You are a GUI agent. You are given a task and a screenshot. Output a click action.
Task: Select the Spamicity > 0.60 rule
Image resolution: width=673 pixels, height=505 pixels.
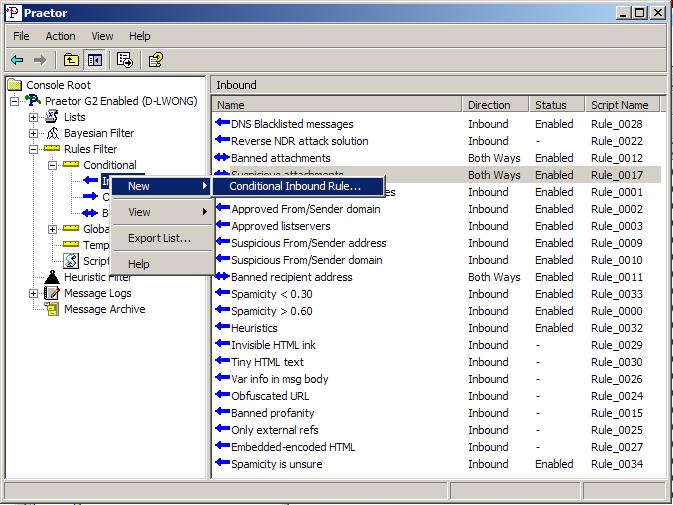coord(272,311)
